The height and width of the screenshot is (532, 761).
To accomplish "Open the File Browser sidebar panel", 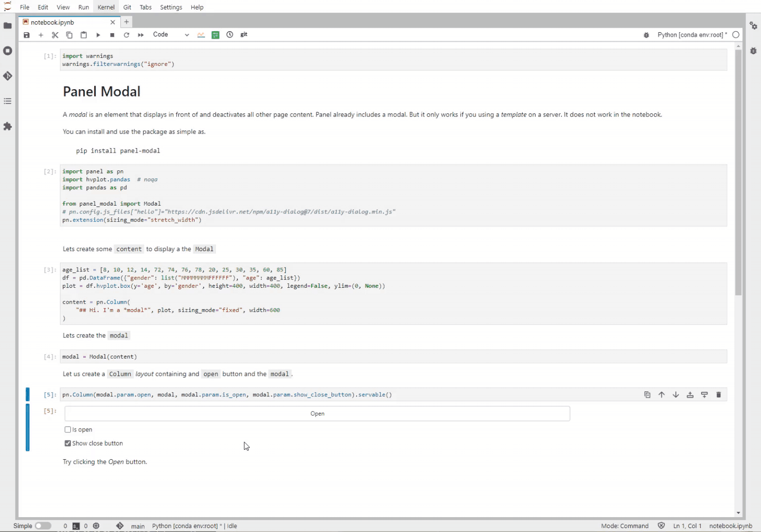I will pos(7,26).
